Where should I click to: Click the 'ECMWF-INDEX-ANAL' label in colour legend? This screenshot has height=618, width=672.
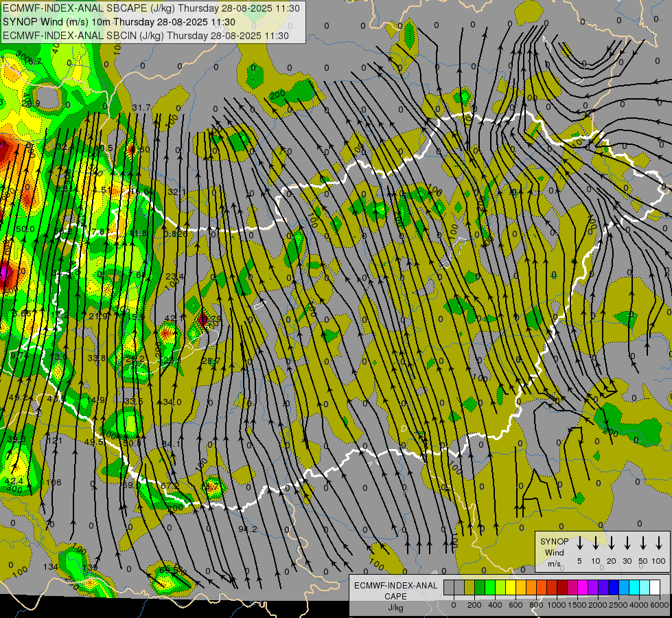tap(395, 586)
